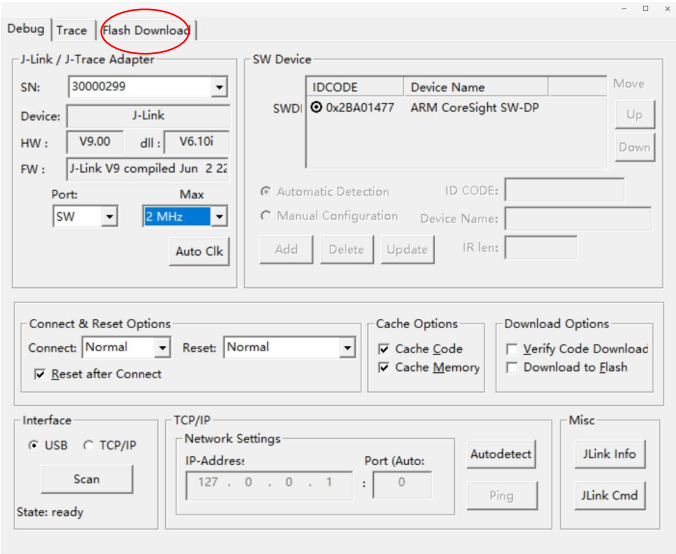Screen dimensions: 676x554
Task: Select the 0x2BA01477 SWDIO device radio
Action: tap(317, 108)
